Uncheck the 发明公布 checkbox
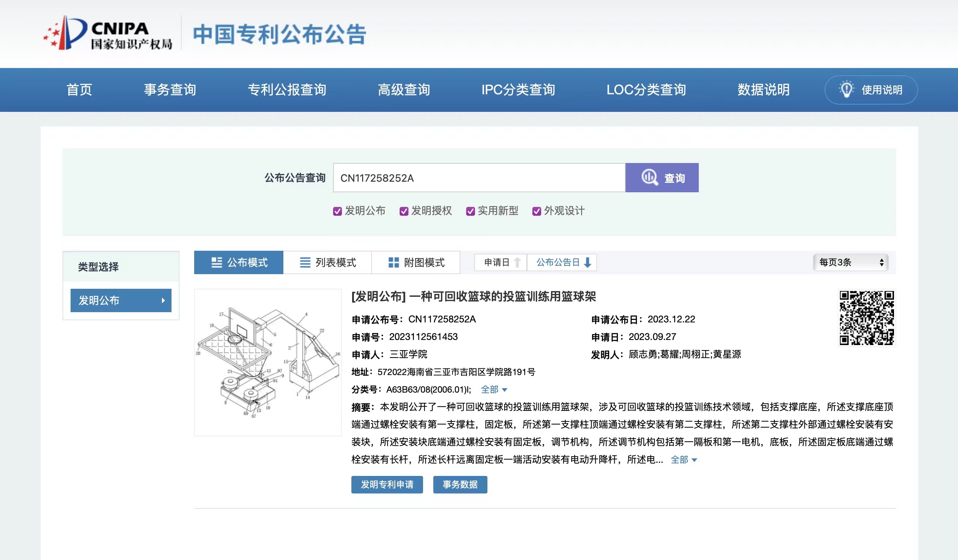The width and height of the screenshot is (958, 560). pos(337,211)
